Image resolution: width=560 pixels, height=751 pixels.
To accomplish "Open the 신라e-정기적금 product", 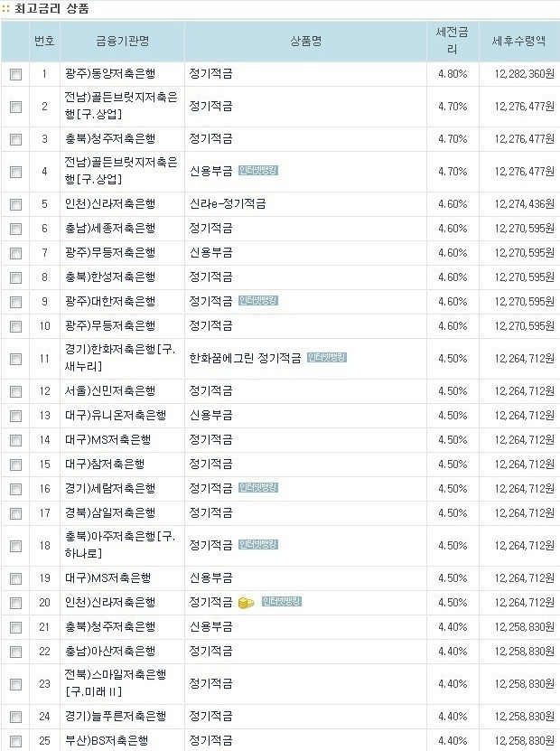I will click(228, 204).
